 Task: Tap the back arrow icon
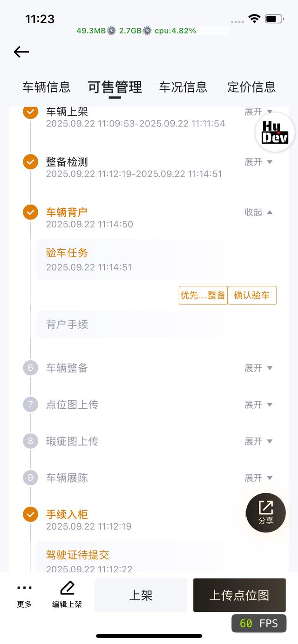click(x=21, y=52)
